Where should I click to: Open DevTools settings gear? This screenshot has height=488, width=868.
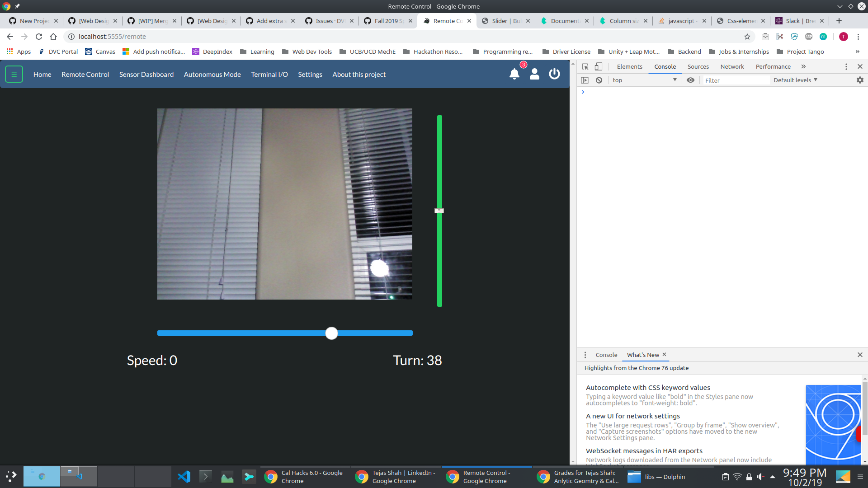[x=860, y=80]
